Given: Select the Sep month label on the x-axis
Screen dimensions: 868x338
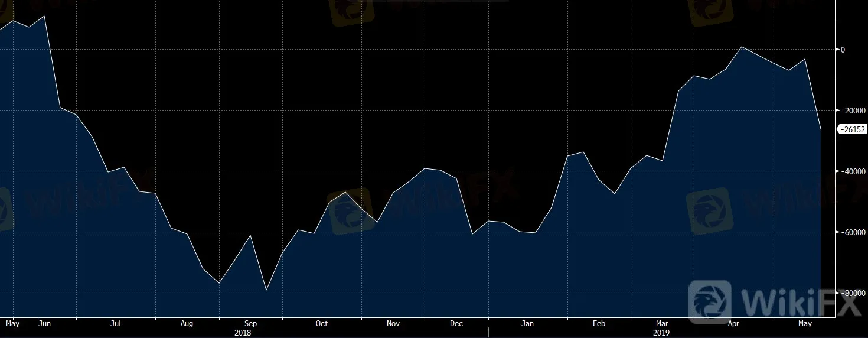Looking at the screenshot, I should pyautogui.click(x=250, y=324).
